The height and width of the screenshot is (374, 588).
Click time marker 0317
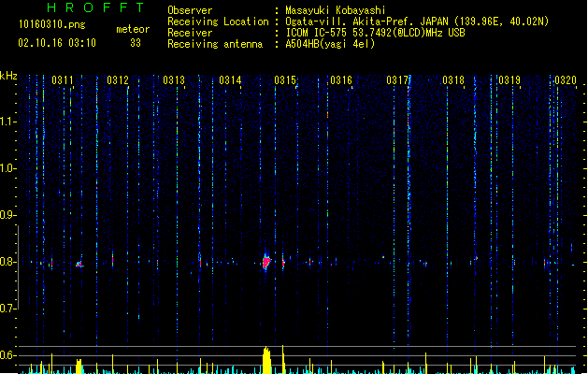pyautogui.click(x=397, y=80)
